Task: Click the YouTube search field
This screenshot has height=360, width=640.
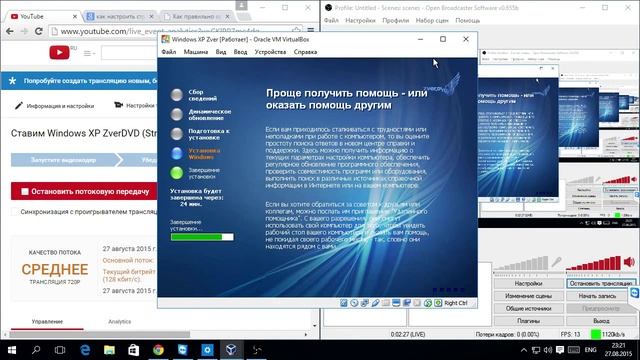Action: tap(129, 53)
